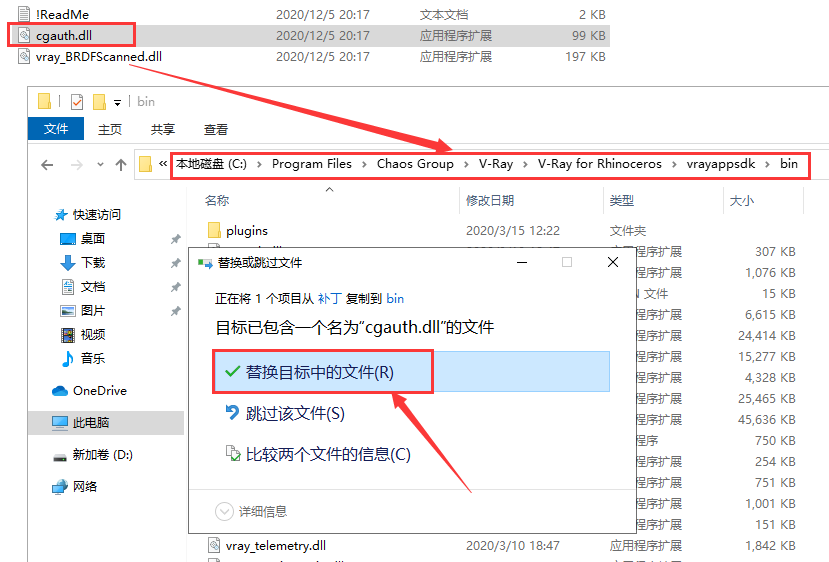Click vrayappsdk in the address bar

coord(721,164)
